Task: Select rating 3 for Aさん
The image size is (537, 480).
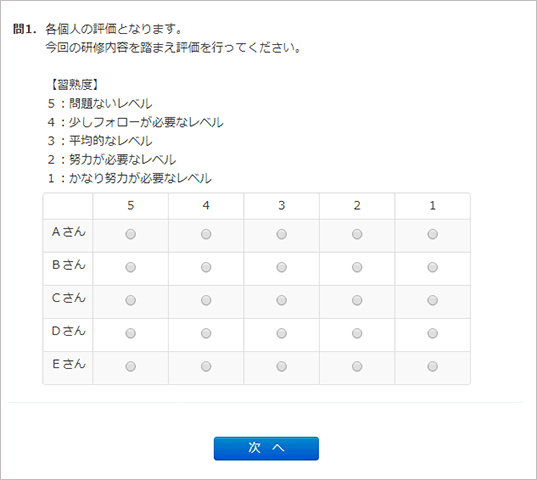Action: pyautogui.click(x=282, y=234)
